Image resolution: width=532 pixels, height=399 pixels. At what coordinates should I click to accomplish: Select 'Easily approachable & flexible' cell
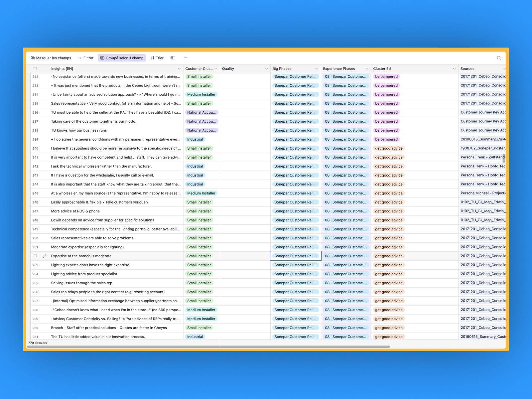117,202
